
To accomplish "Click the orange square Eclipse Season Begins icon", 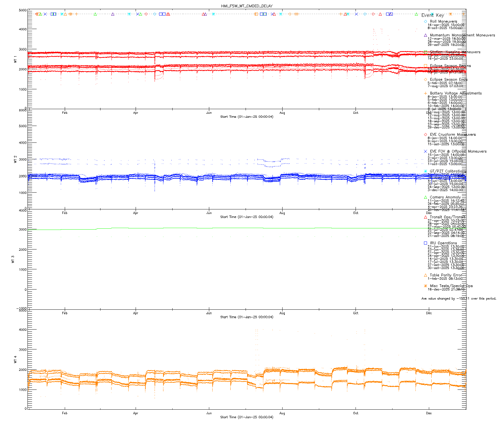I will pyautogui.click(x=425, y=66).
